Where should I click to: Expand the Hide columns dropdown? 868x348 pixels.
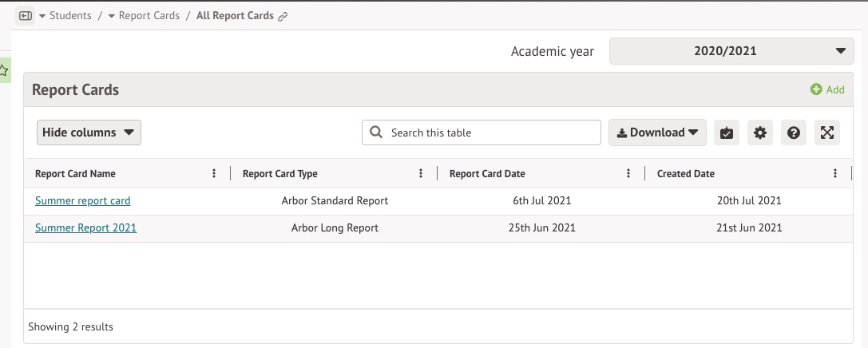[89, 132]
